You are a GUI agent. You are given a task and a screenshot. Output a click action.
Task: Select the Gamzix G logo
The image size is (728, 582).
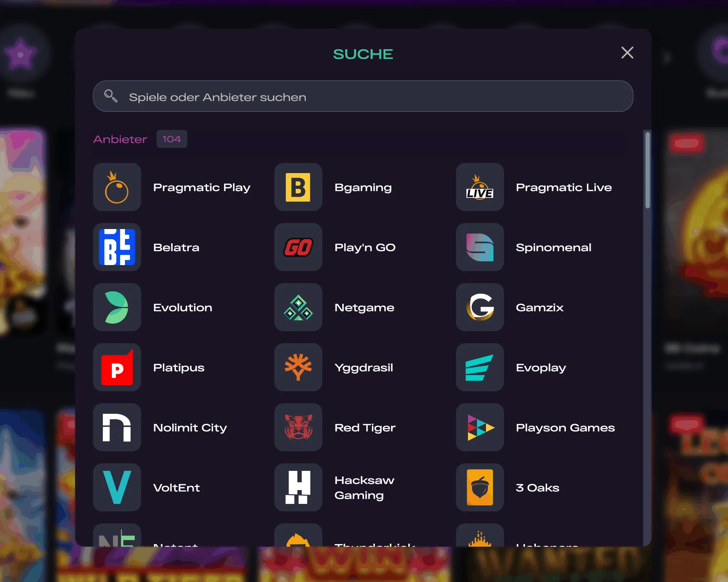click(480, 307)
